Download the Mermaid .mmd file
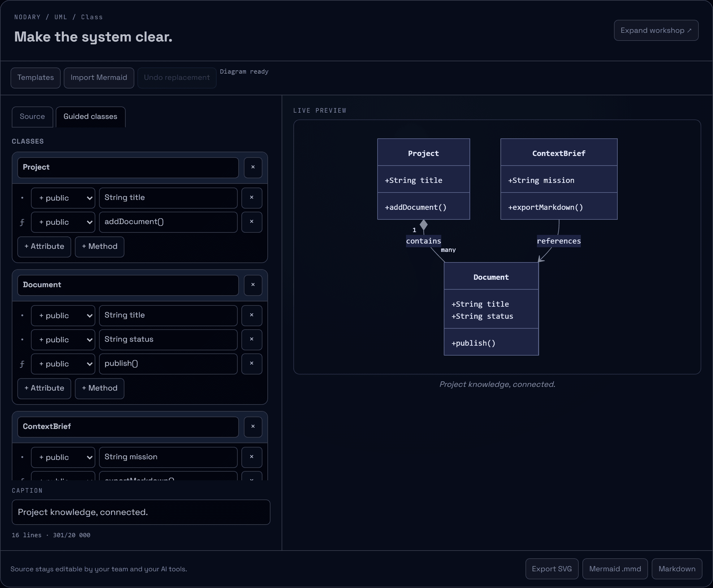 (615, 569)
